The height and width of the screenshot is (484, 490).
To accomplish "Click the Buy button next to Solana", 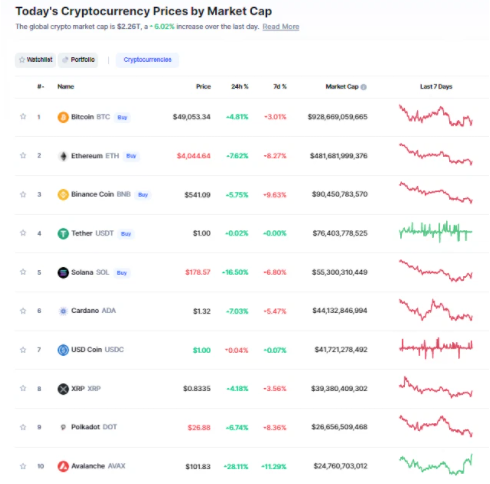I will [122, 273].
